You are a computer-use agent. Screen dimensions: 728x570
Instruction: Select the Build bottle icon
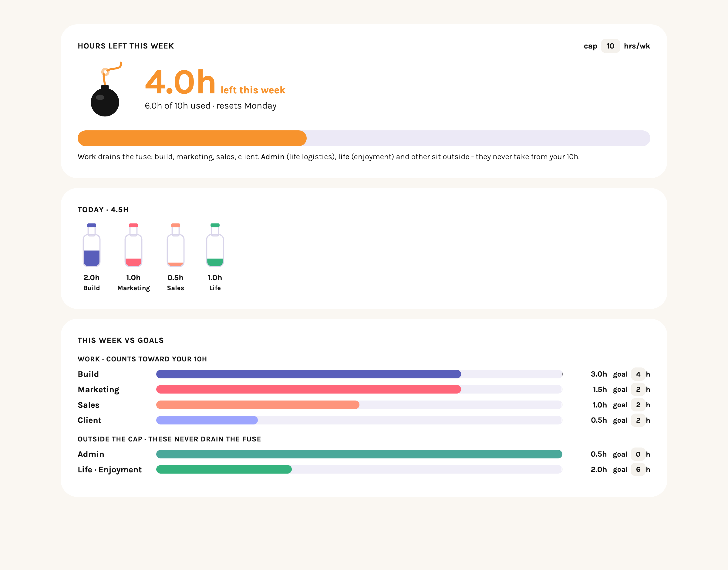[92, 245]
